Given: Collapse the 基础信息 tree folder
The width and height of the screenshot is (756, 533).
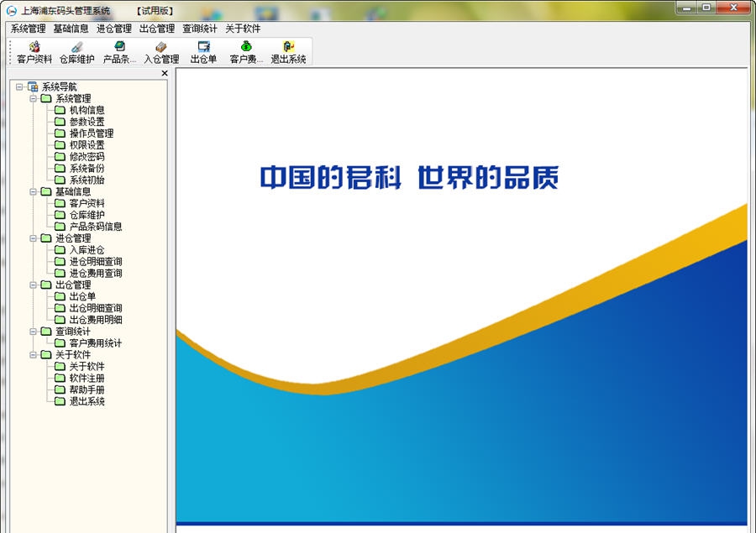Looking at the screenshot, I should click(34, 191).
